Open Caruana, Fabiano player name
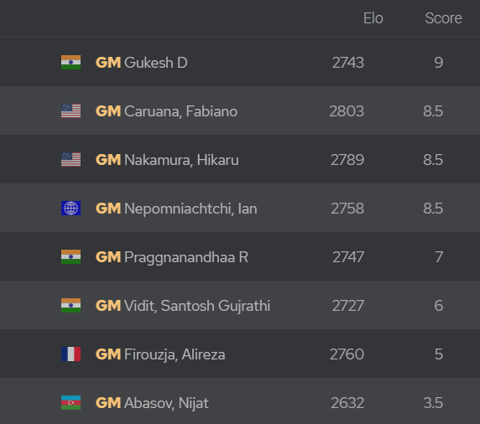Viewport: 480px width, 424px height. (x=181, y=111)
